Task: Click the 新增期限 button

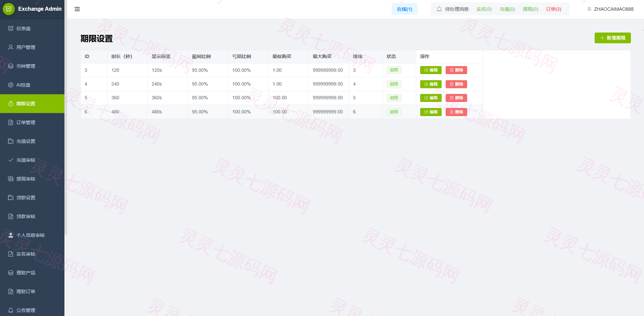Action: pos(612,38)
